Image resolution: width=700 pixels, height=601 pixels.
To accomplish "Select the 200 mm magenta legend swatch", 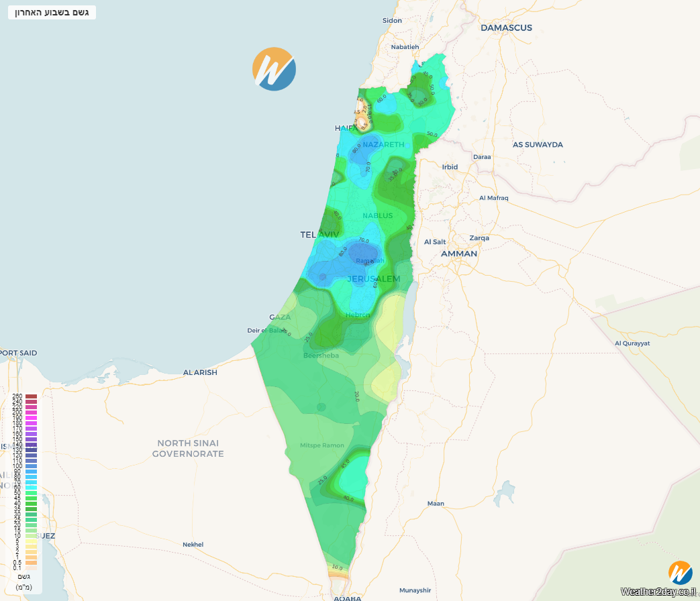I will click(x=31, y=413).
